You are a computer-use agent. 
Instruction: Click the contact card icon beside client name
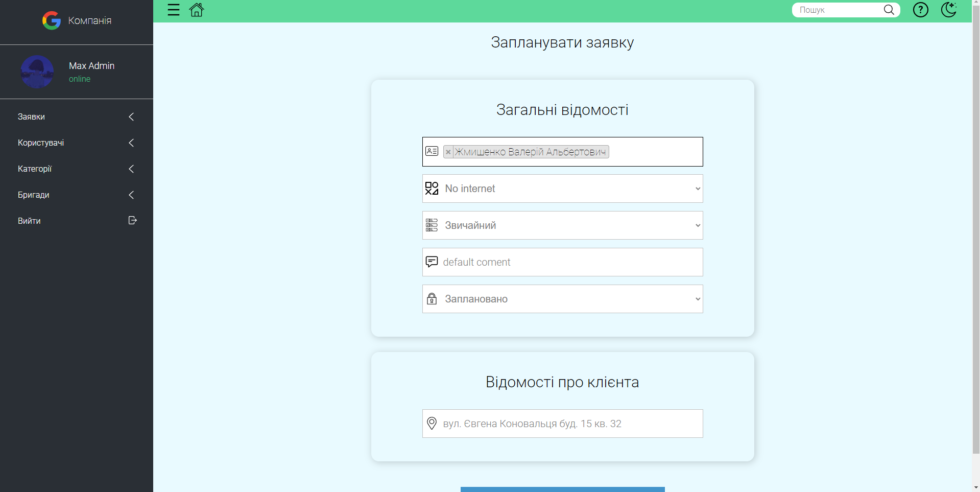click(432, 151)
